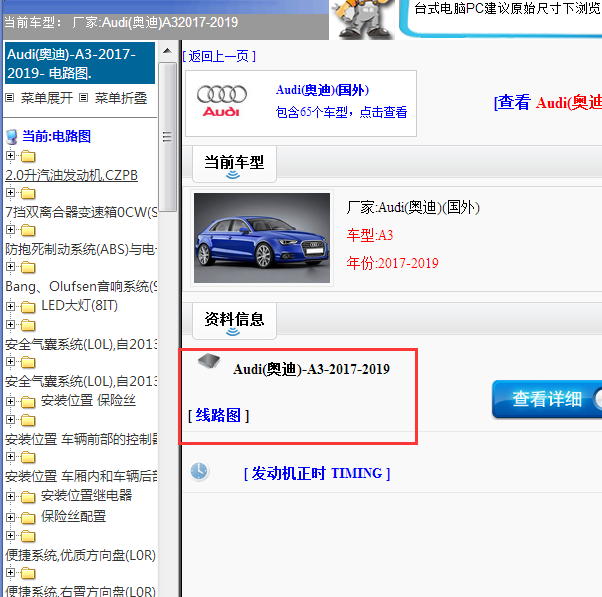Open the 安装位置继电器 item
Screen dimensions: 602x597
[x=86, y=495]
